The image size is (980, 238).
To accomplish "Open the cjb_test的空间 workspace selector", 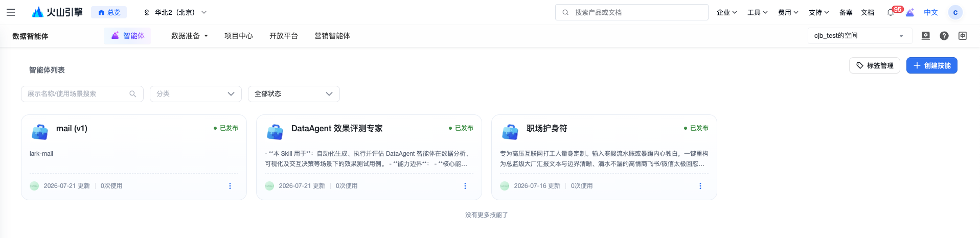I will click(x=860, y=36).
